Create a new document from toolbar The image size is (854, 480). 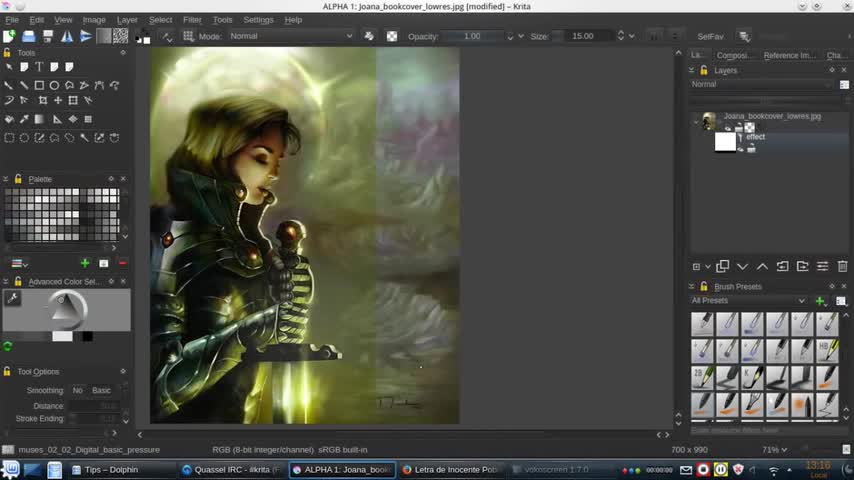[x=9, y=36]
